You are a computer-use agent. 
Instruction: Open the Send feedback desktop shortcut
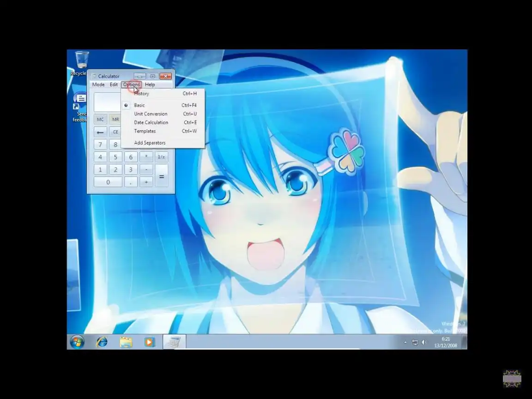click(x=80, y=107)
